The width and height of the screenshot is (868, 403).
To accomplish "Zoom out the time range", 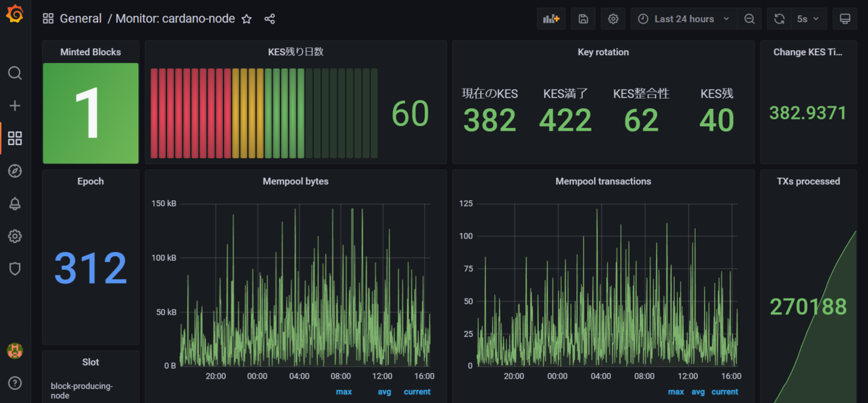I will coord(749,19).
